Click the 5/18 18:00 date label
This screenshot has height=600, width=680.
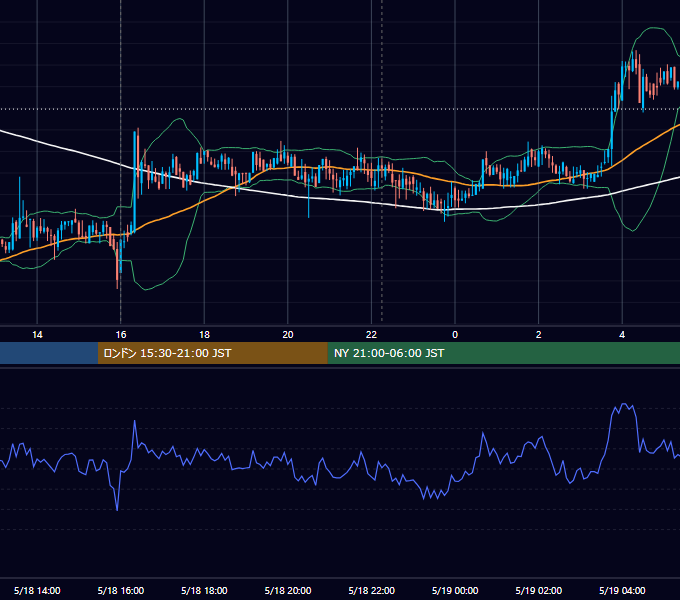click(x=204, y=590)
